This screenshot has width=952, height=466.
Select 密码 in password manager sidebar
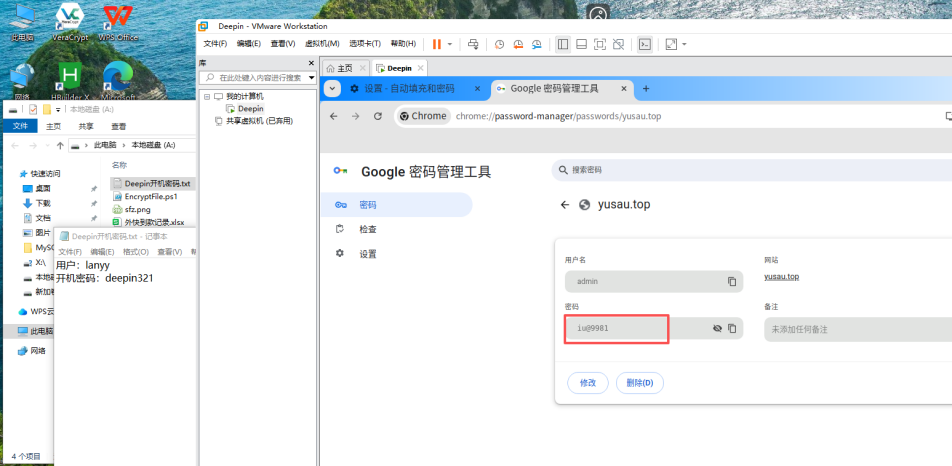[396, 205]
